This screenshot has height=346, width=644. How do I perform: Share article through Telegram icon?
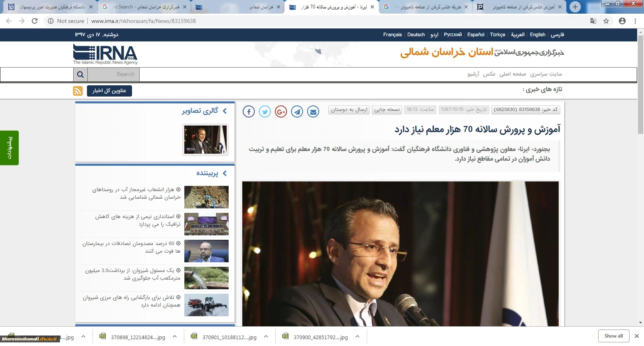click(x=297, y=111)
